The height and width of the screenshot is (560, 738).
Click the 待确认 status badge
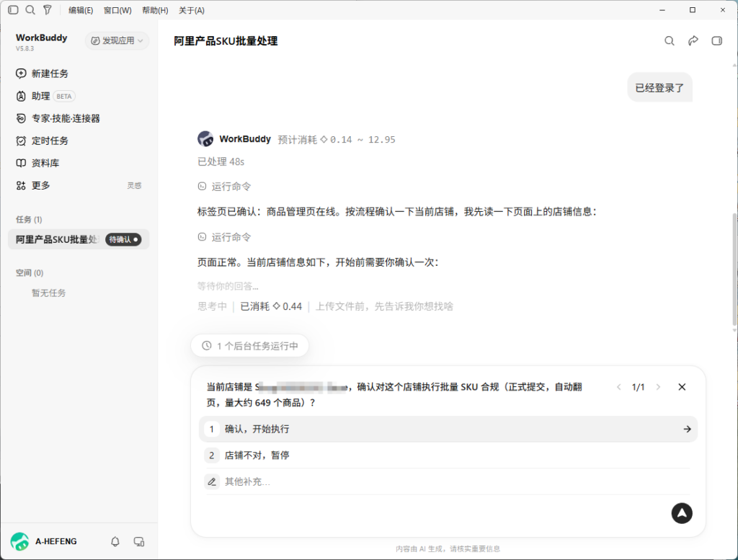point(123,239)
